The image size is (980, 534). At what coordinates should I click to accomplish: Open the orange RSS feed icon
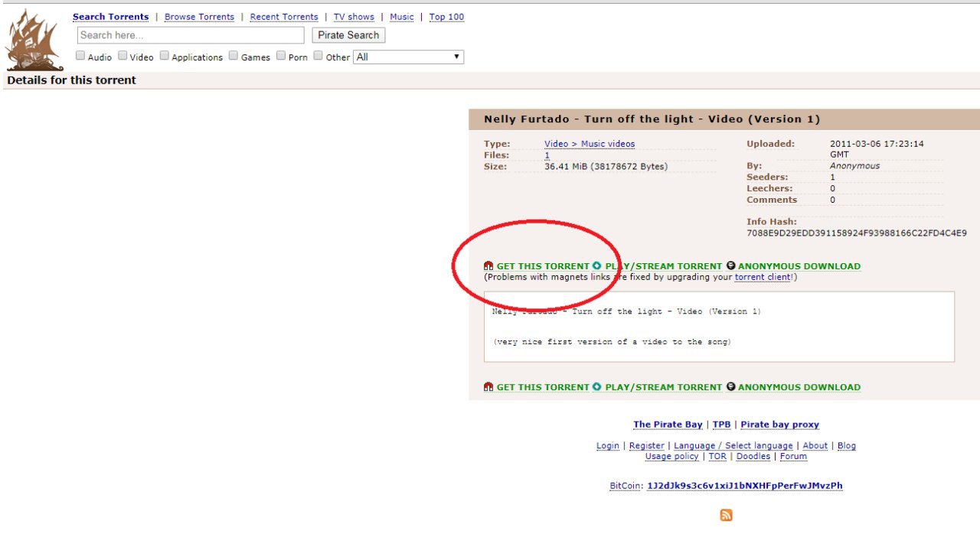point(727,516)
